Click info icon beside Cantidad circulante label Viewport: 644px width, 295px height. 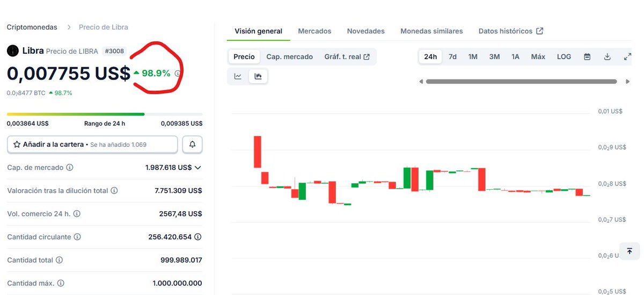pos(77,237)
